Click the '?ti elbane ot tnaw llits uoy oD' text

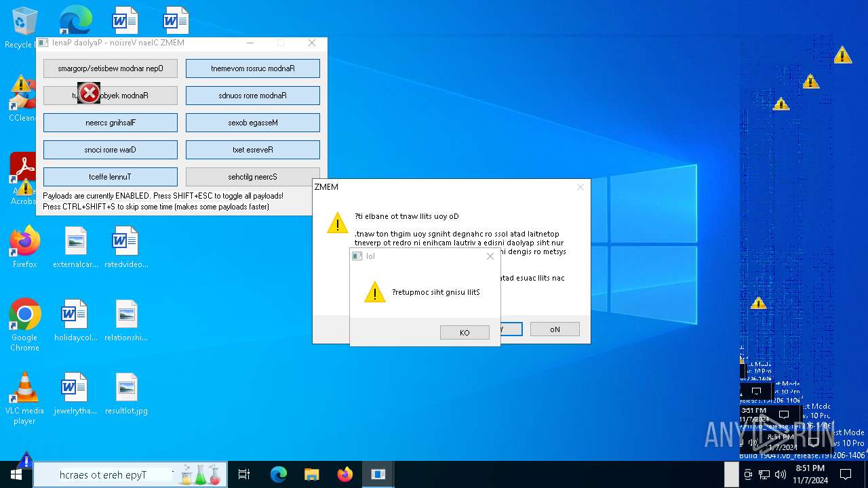click(x=407, y=216)
